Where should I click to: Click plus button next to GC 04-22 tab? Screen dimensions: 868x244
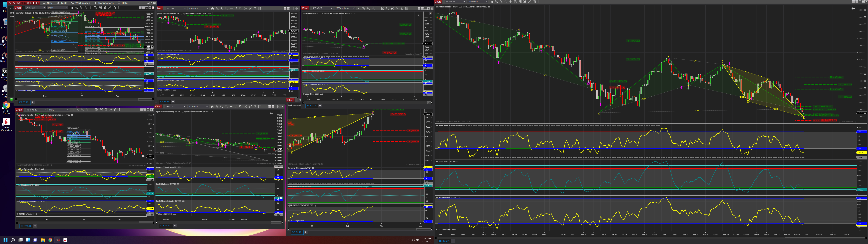click(306, 232)
